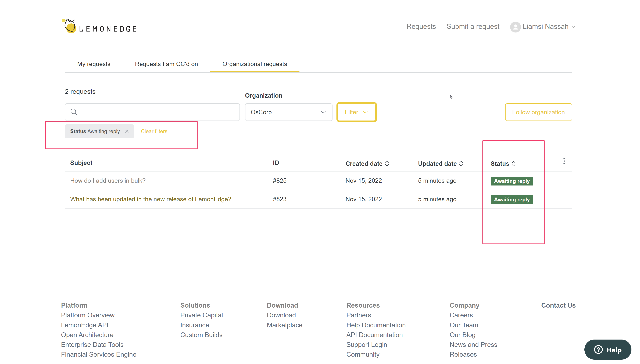Screen dimensions: 640x364
Task: Open Financial Services Engine footer link
Action: 99,354
